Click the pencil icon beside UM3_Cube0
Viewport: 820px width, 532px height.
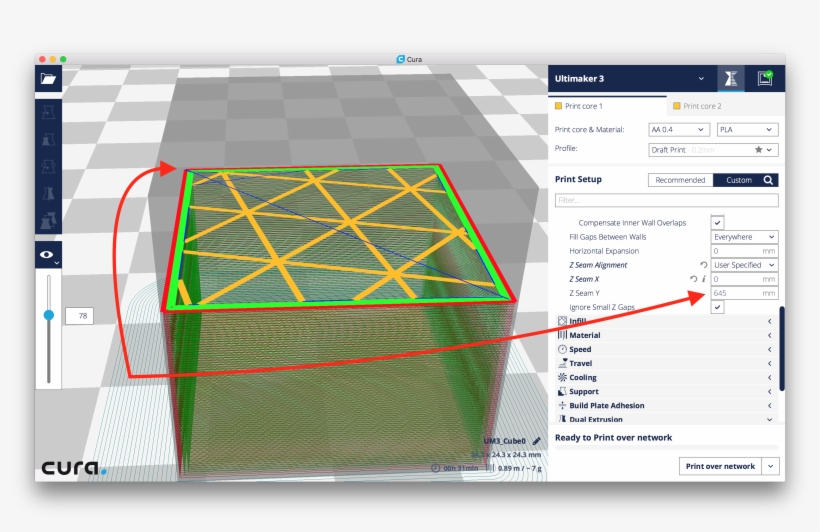click(x=536, y=440)
